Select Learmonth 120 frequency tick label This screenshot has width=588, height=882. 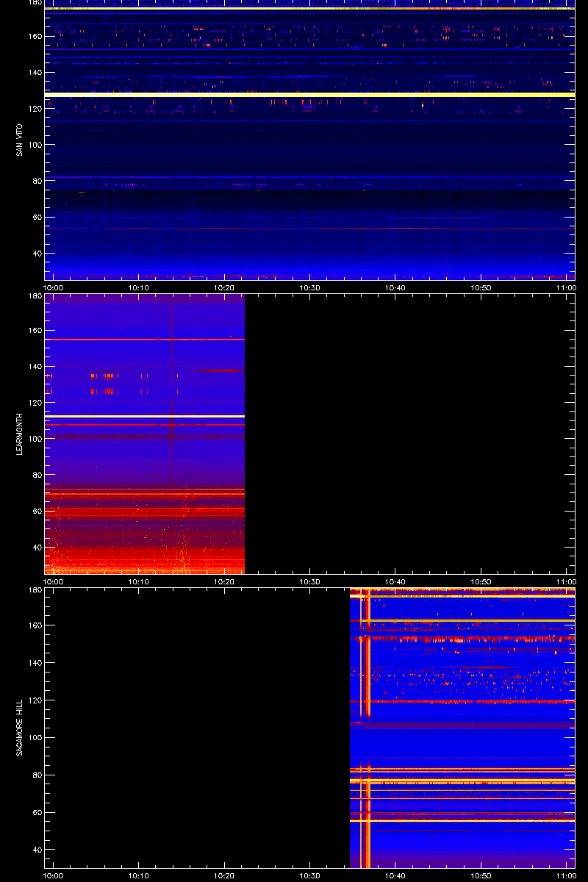(x=34, y=402)
